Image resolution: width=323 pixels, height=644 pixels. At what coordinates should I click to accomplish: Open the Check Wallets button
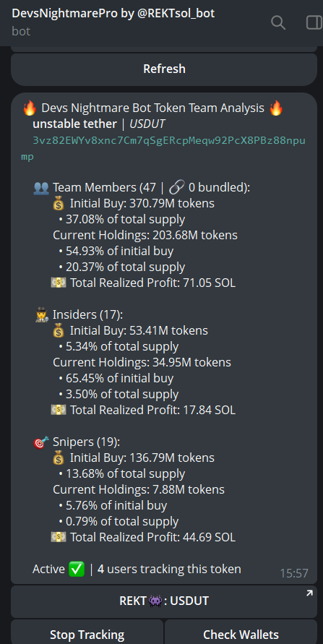click(x=241, y=633)
